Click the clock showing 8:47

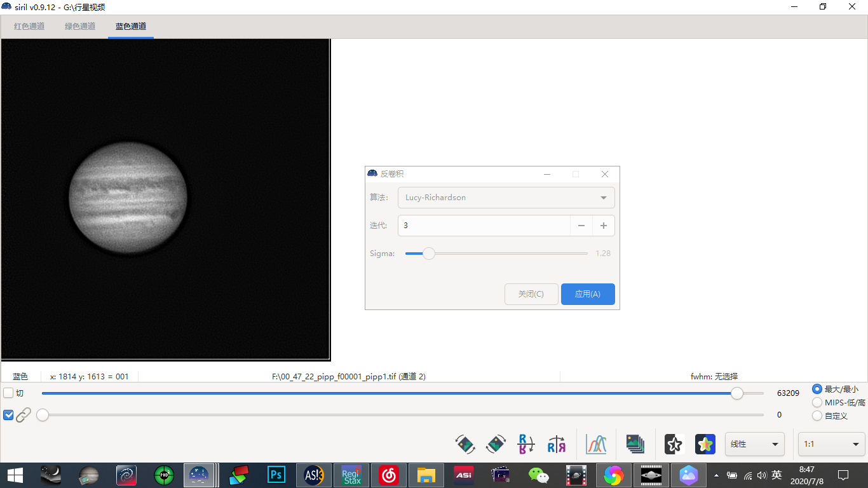point(806,470)
